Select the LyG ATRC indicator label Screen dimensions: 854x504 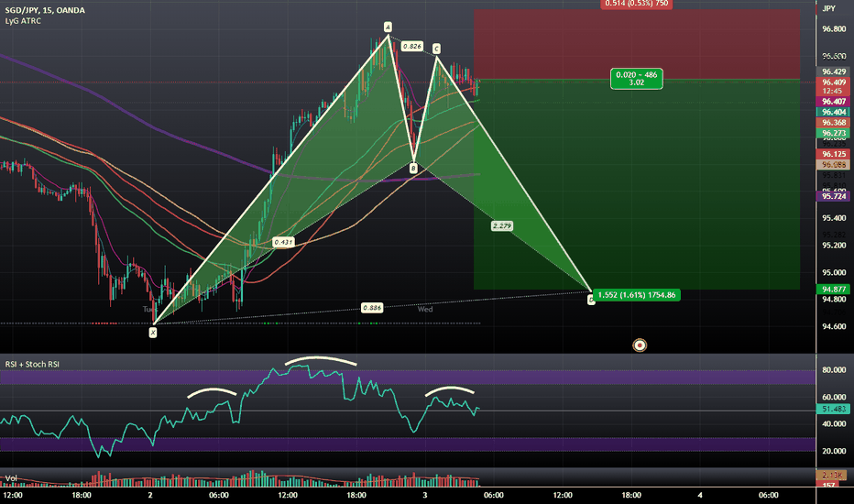23,21
